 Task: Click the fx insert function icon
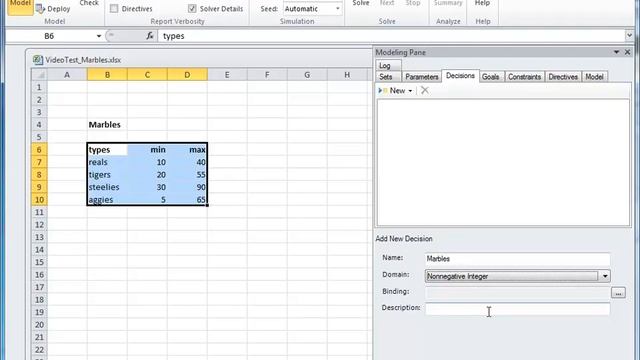tap(150, 36)
